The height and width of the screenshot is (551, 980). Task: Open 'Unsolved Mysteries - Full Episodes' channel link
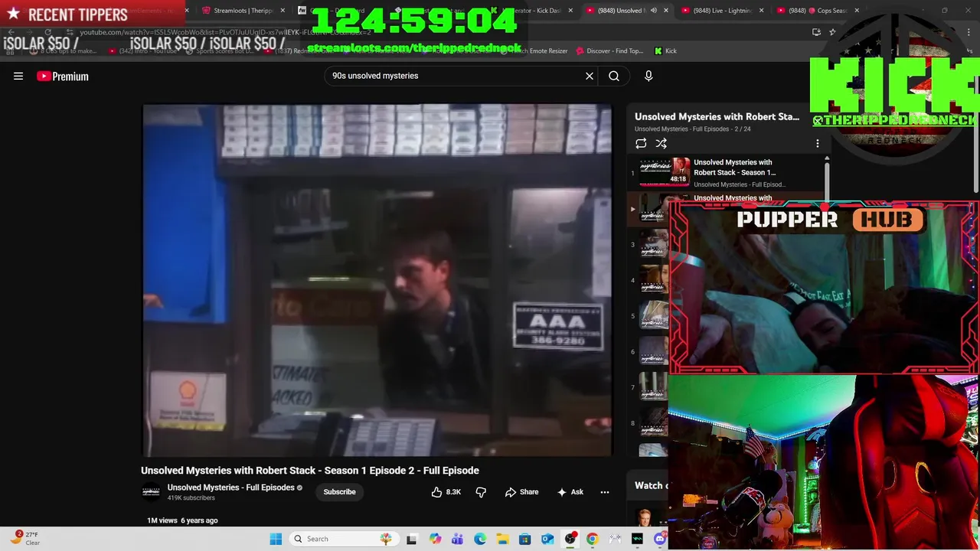[230, 487]
